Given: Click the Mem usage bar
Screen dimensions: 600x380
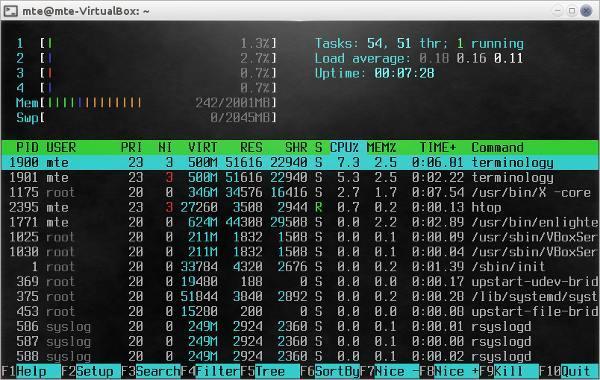Looking at the screenshot, I should coord(147,103).
